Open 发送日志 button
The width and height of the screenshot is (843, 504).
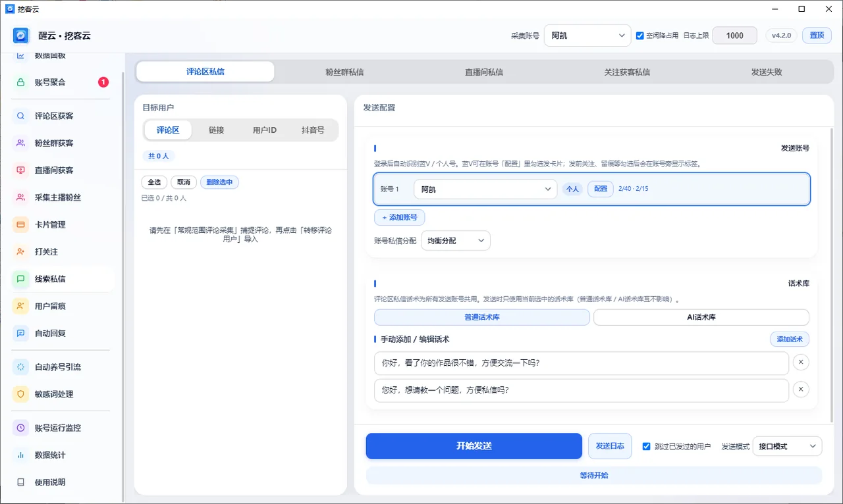click(x=611, y=446)
